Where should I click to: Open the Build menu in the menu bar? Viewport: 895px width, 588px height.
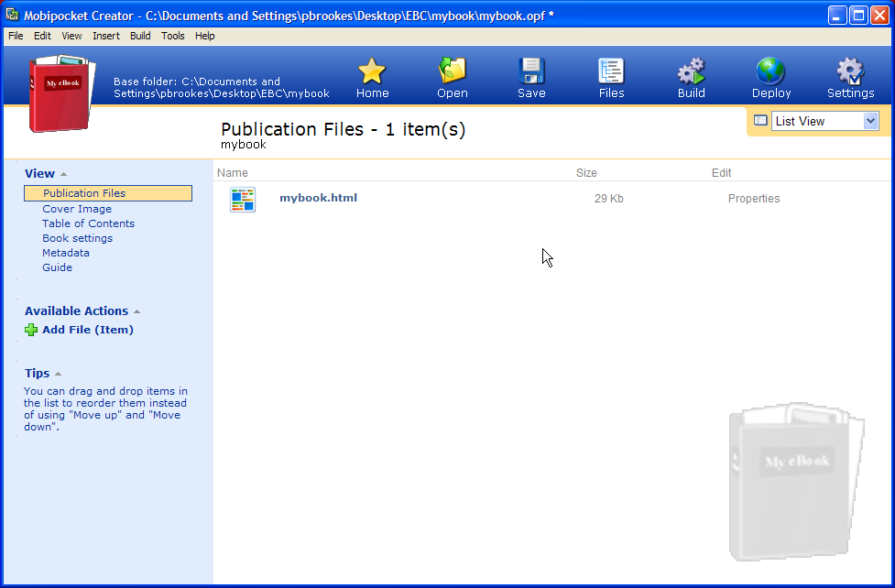(x=140, y=36)
